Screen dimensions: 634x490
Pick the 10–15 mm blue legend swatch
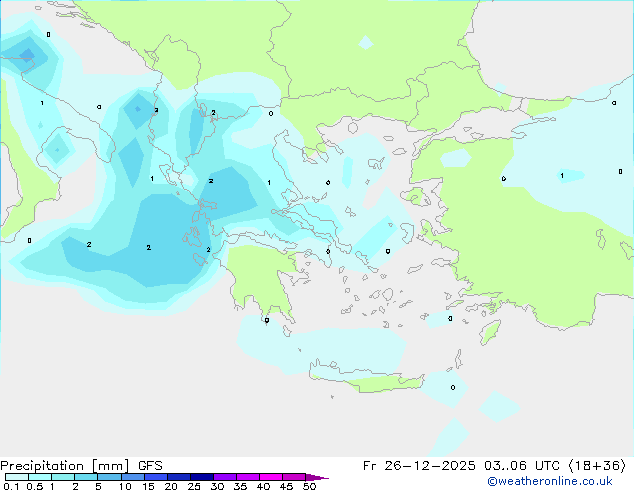[x=133, y=477]
